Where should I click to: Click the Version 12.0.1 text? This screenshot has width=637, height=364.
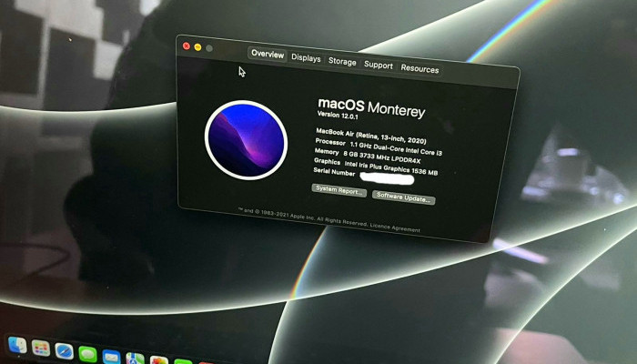338,116
